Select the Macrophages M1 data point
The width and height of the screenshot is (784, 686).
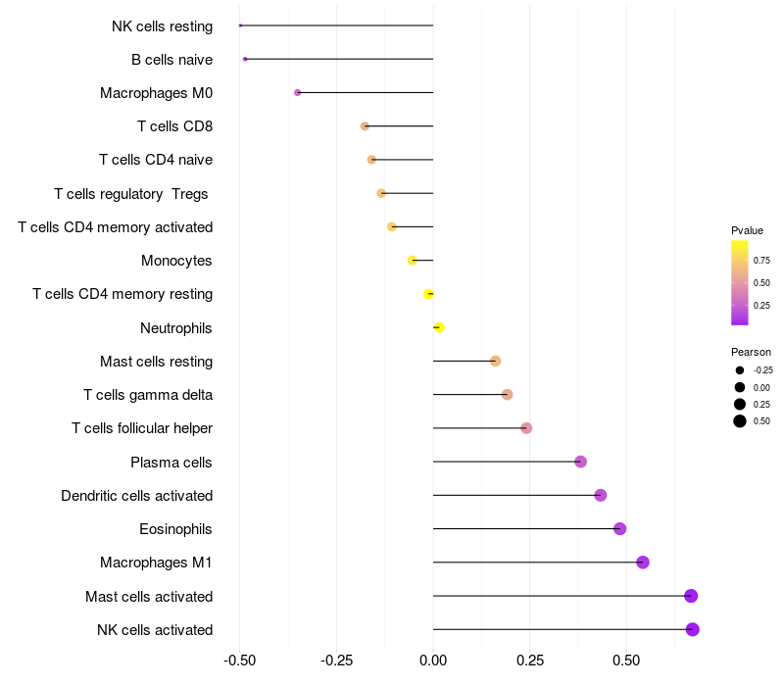tap(643, 563)
